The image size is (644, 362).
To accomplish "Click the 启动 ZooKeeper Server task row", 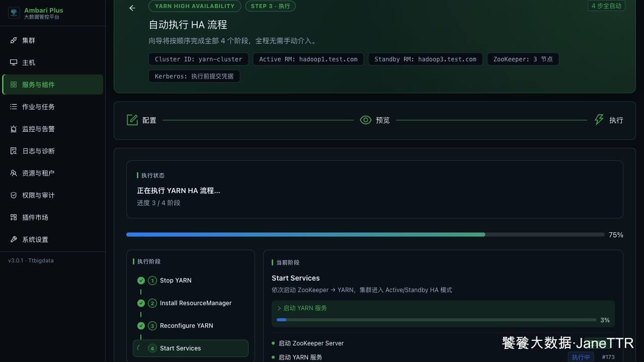I will click(x=443, y=343).
